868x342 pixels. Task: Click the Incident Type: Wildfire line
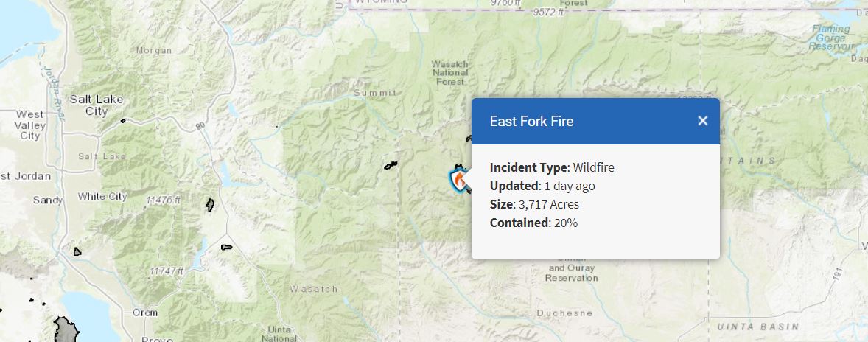pyautogui.click(x=551, y=167)
